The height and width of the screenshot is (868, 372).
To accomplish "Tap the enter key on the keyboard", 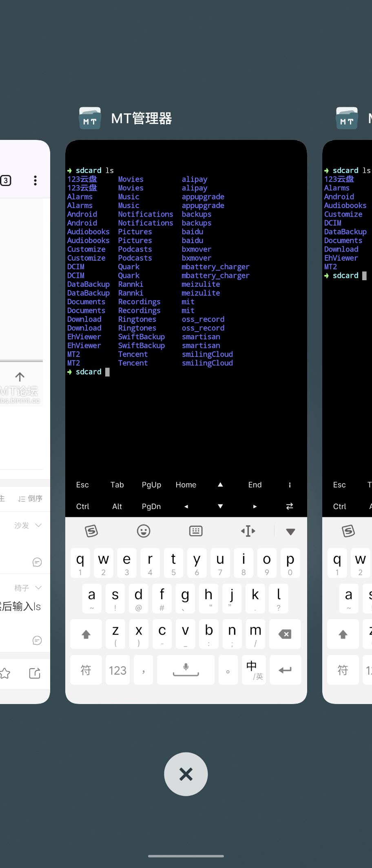I will coord(285,670).
